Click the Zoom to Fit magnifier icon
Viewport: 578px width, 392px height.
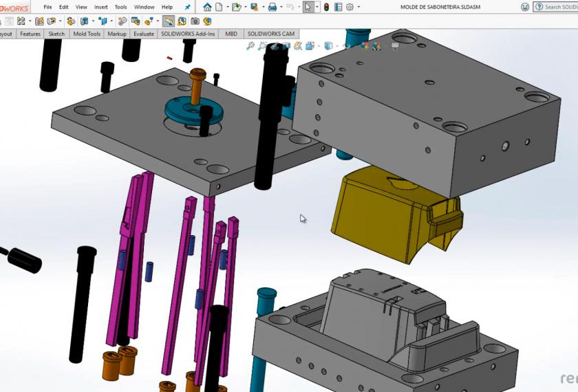pos(250,46)
